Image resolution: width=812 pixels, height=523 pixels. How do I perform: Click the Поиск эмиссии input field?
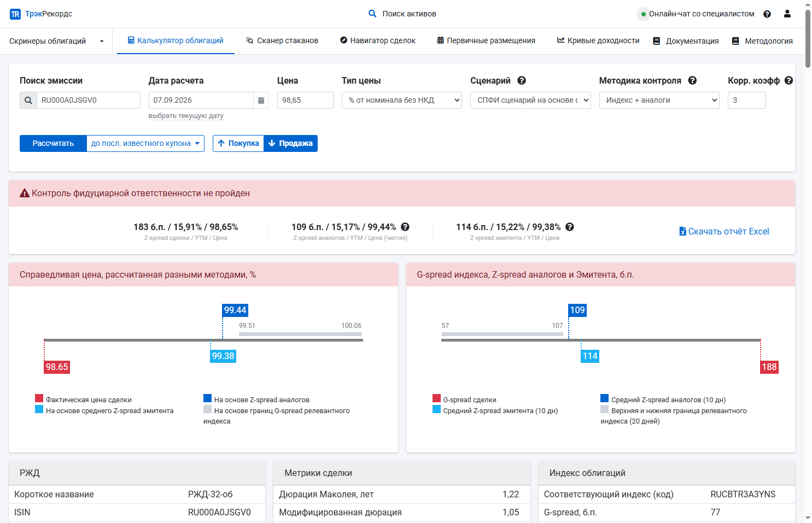click(x=89, y=101)
